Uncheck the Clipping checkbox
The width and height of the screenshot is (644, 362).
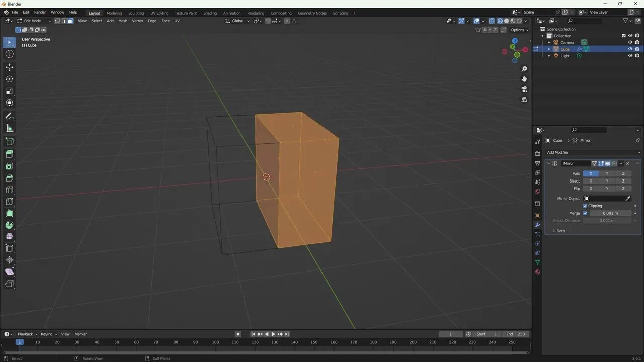click(585, 206)
